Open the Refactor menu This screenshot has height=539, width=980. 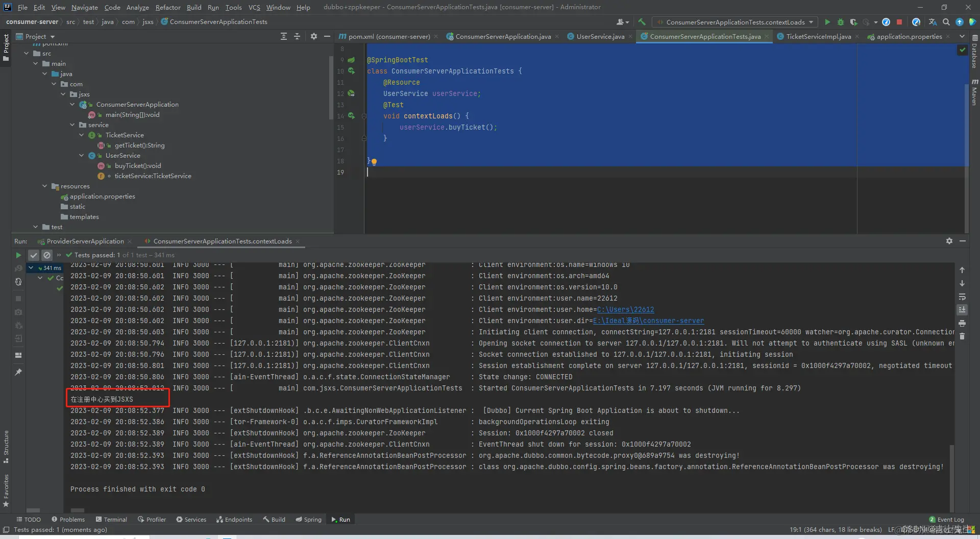pos(168,7)
